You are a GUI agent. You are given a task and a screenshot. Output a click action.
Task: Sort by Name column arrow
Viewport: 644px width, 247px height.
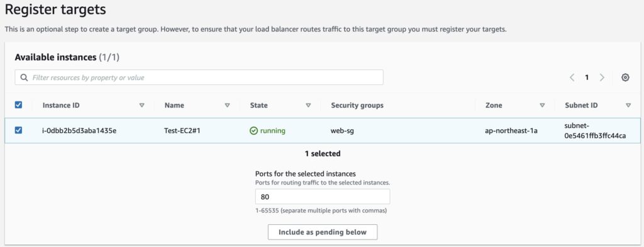(x=227, y=105)
